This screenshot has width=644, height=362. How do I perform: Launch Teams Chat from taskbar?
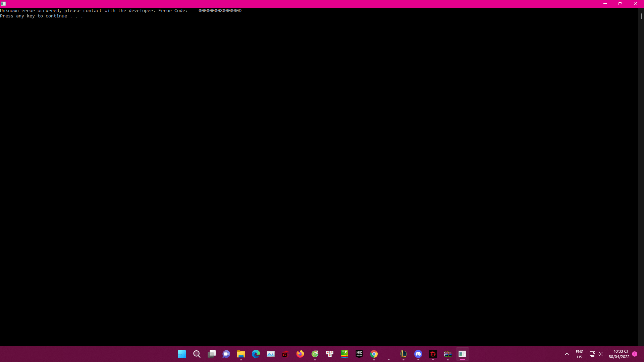226,354
